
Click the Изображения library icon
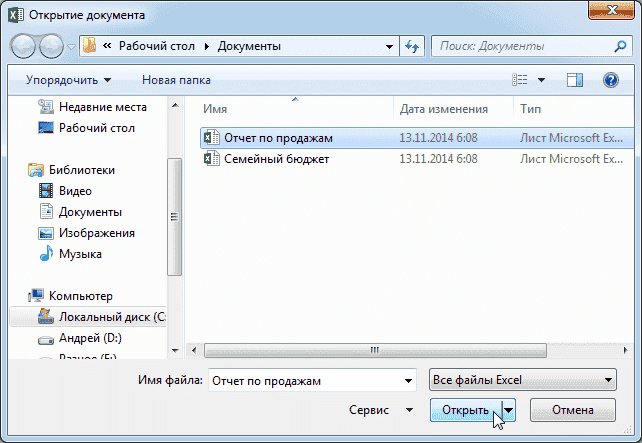(x=46, y=233)
